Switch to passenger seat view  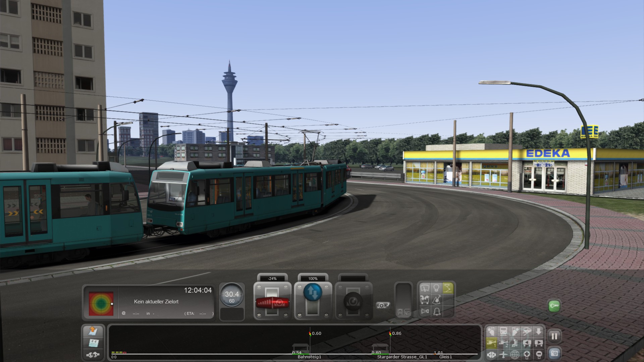coord(515,343)
